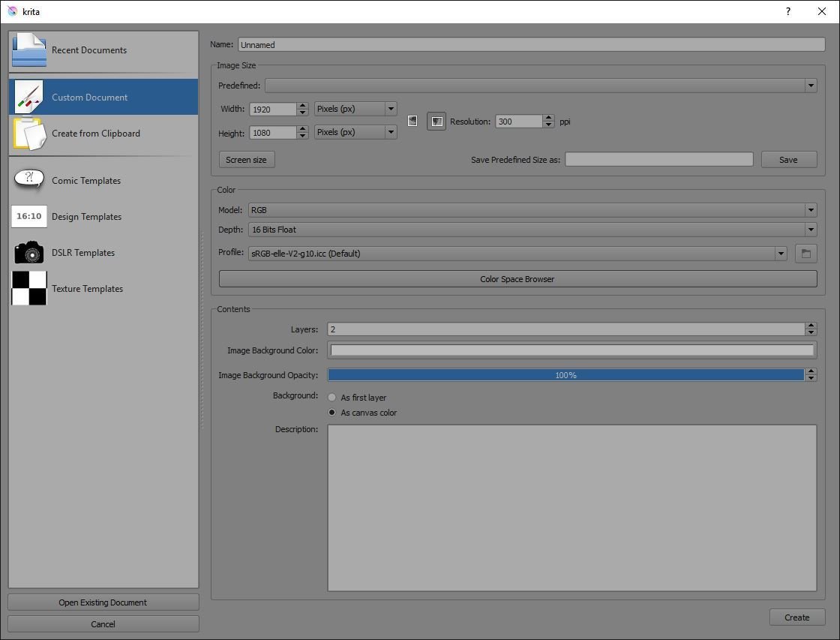The width and height of the screenshot is (840, 640).
Task: Click the Screen size button
Action: point(247,160)
